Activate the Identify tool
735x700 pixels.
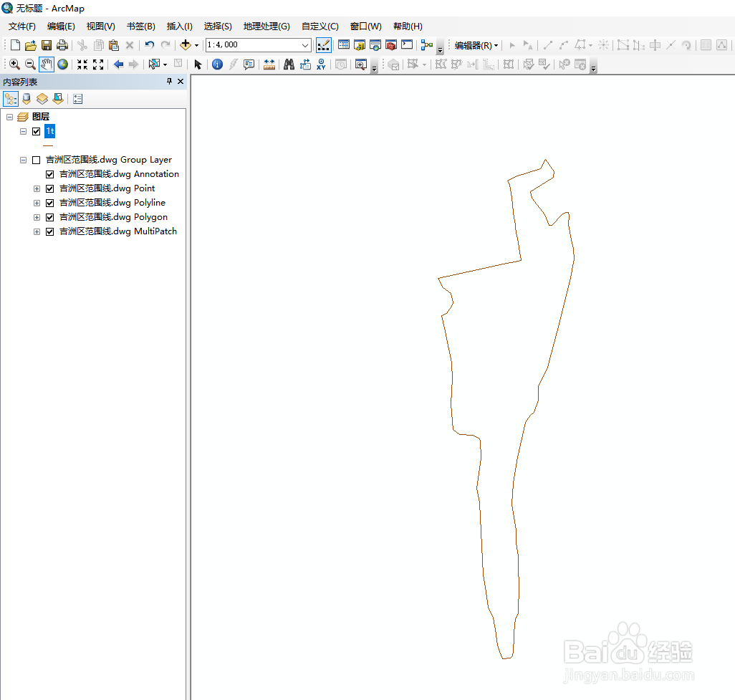coord(217,64)
